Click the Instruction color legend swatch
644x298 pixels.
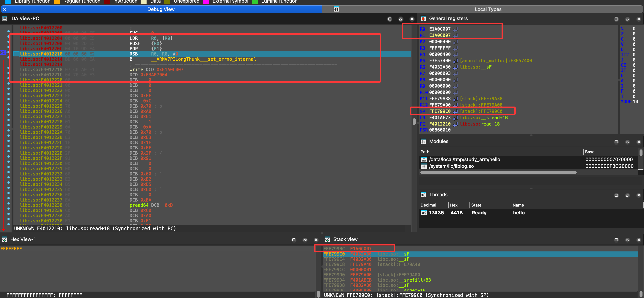107,1
